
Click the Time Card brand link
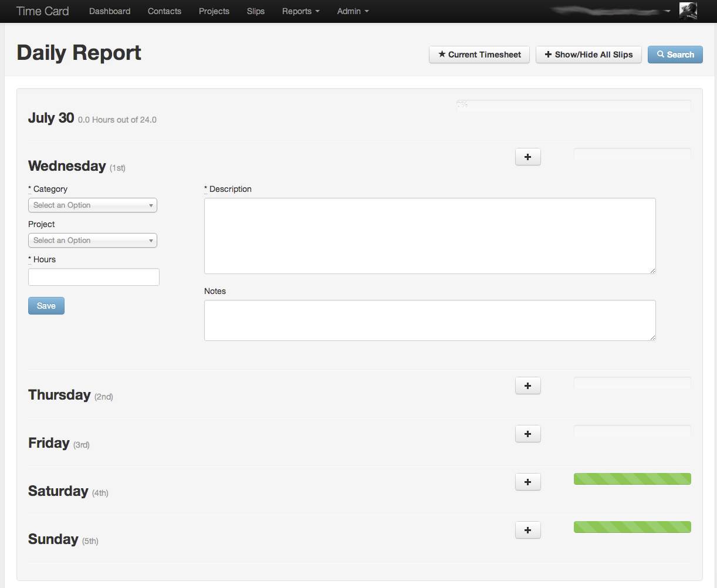42,11
